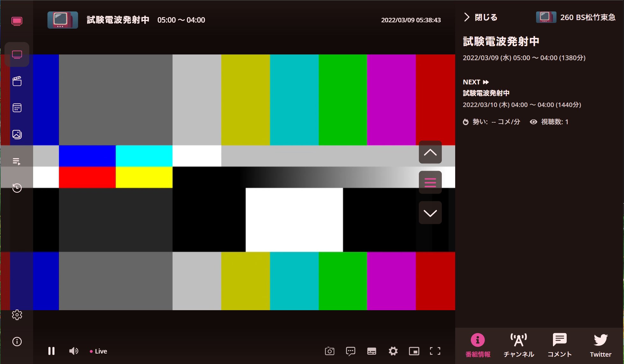Viewport: 624px width, 364px height.
Task: Switch to the next channel with the down chevron
Action: coord(430,212)
